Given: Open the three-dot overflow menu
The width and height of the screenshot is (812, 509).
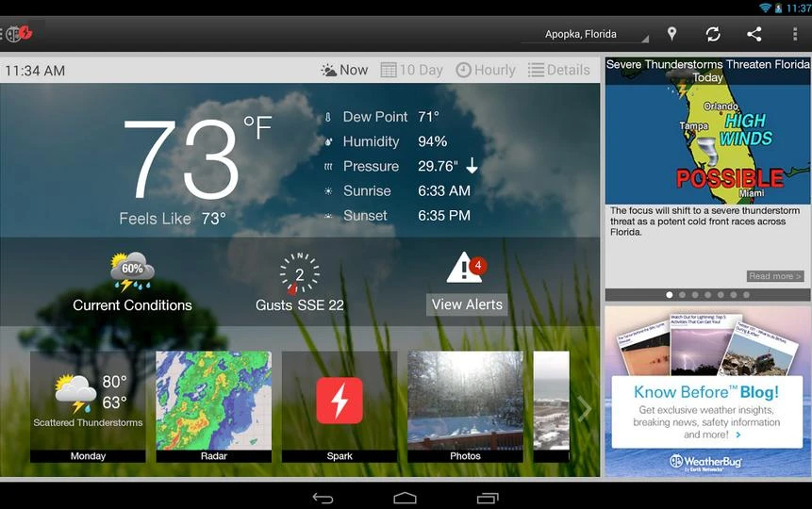Looking at the screenshot, I should [x=795, y=34].
